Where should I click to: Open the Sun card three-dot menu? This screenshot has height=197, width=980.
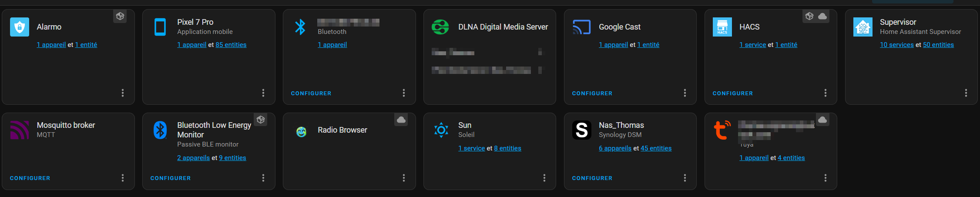pos(544,178)
